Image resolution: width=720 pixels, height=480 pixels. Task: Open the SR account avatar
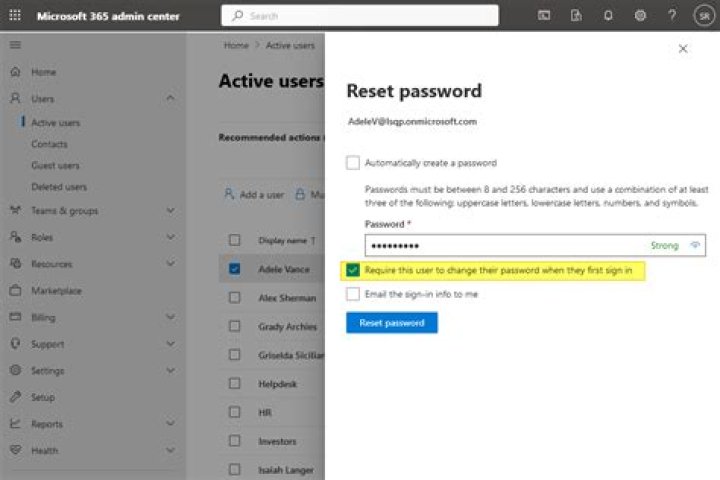pyautogui.click(x=703, y=16)
